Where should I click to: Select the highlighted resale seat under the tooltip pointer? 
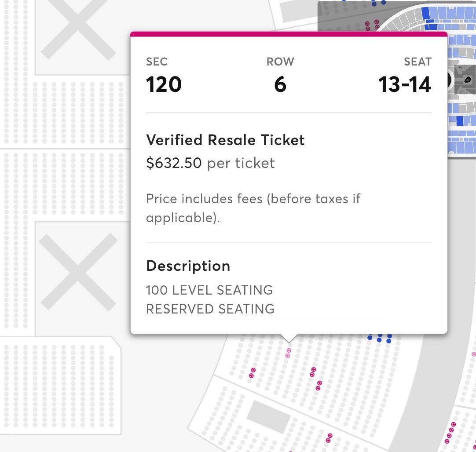click(289, 350)
